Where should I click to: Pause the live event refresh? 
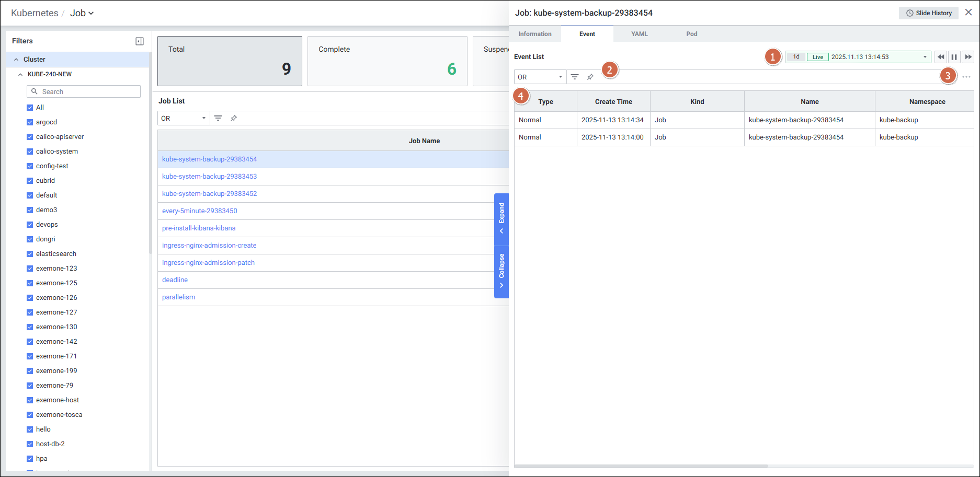(954, 57)
